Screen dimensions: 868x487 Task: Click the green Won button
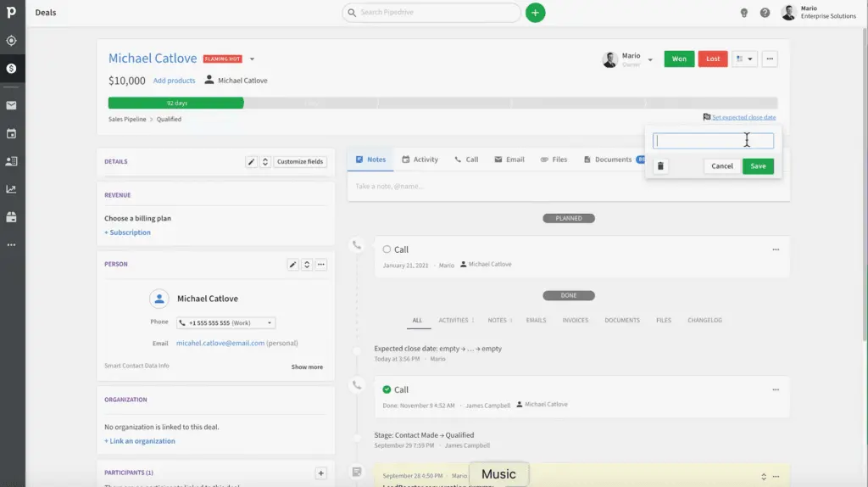click(679, 59)
